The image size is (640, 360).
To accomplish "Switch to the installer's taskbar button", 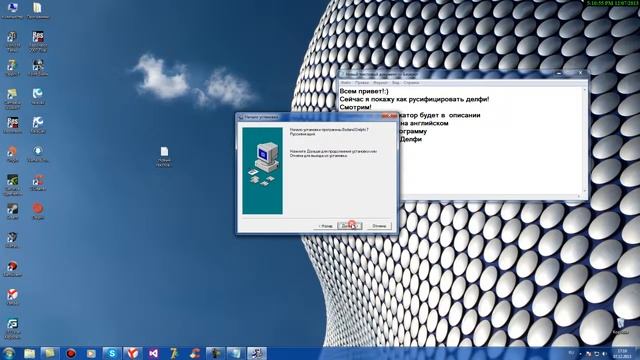I will tap(257, 353).
